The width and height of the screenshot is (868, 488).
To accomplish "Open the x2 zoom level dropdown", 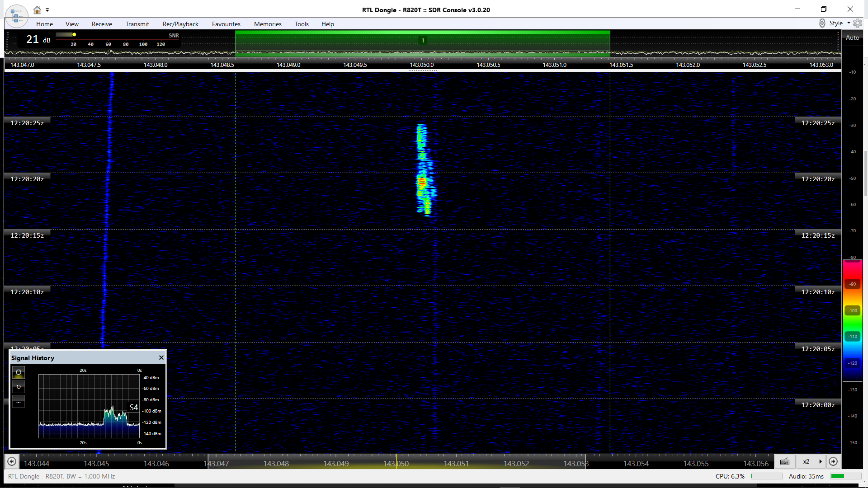I will [811, 461].
